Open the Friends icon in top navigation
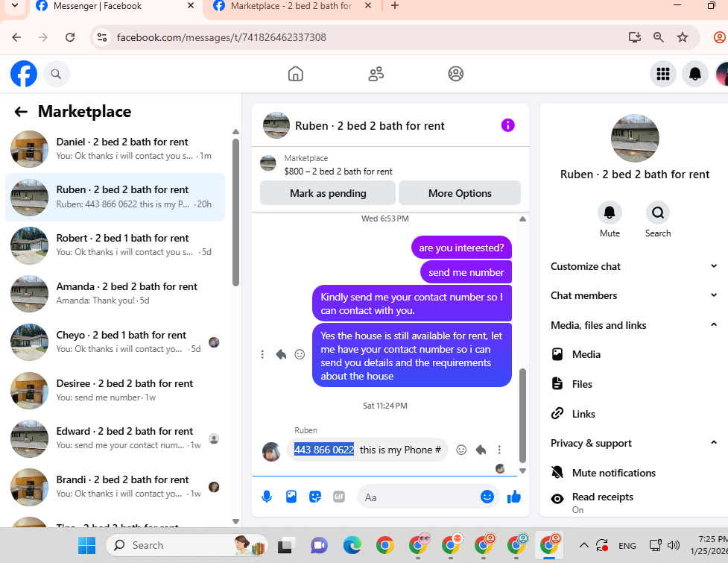 (376, 74)
